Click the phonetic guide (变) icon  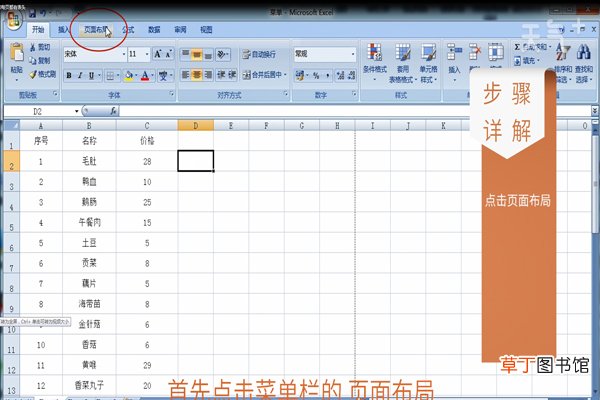click(163, 76)
